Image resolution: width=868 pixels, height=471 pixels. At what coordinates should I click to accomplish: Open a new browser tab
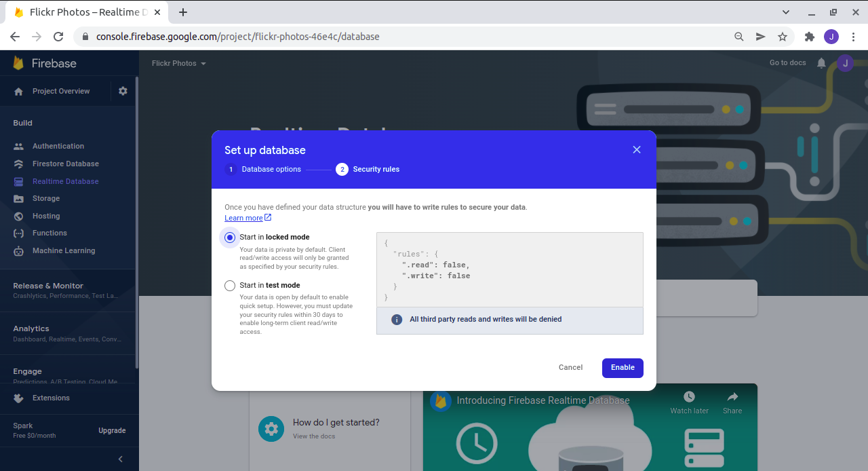(183, 12)
